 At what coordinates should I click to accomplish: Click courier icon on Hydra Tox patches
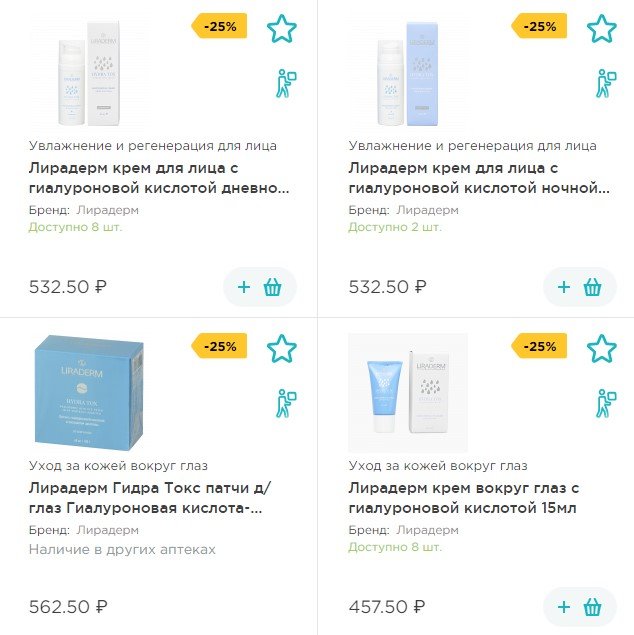(x=287, y=403)
